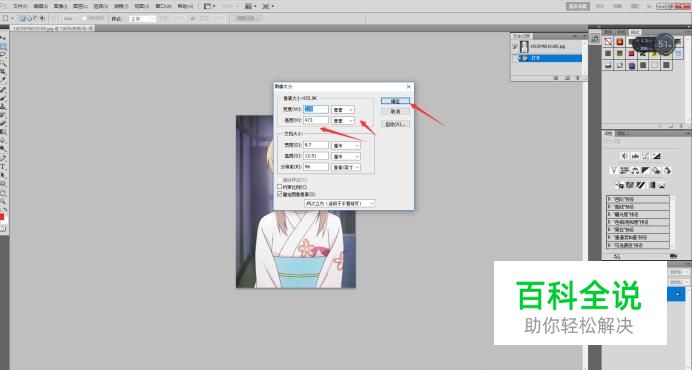
Task: Open the collapsed panel icon in the dock
Action: click(595, 39)
